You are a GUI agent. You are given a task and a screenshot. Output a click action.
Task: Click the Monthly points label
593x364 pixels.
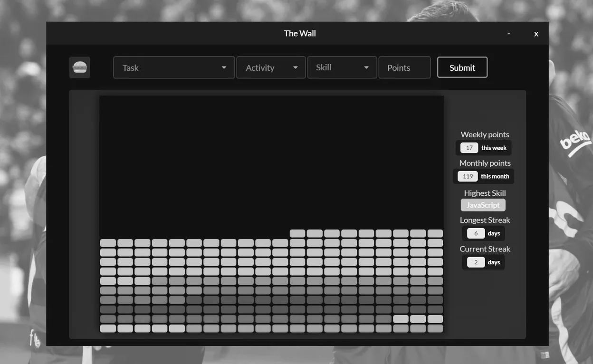point(485,163)
